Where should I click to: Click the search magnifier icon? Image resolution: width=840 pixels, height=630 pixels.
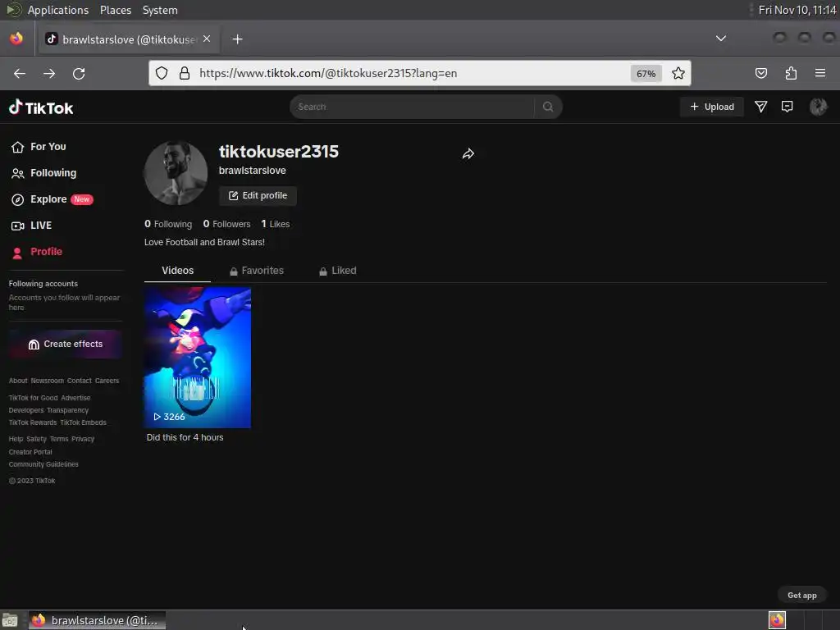click(547, 107)
